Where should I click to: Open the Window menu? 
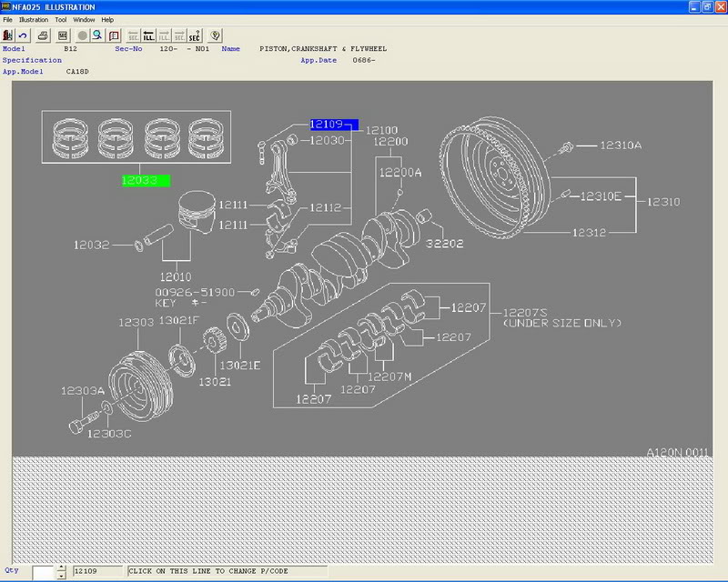(x=84, y=19)
